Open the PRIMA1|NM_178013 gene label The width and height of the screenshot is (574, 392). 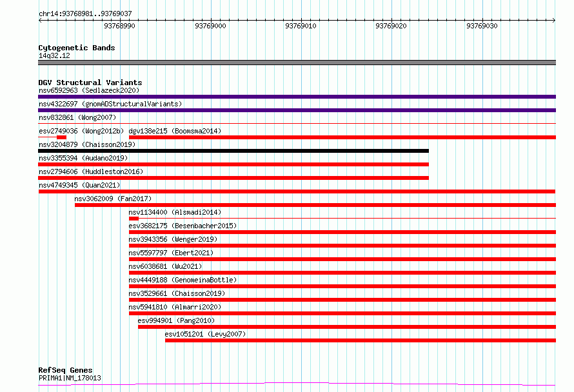[x=70, y=378]
